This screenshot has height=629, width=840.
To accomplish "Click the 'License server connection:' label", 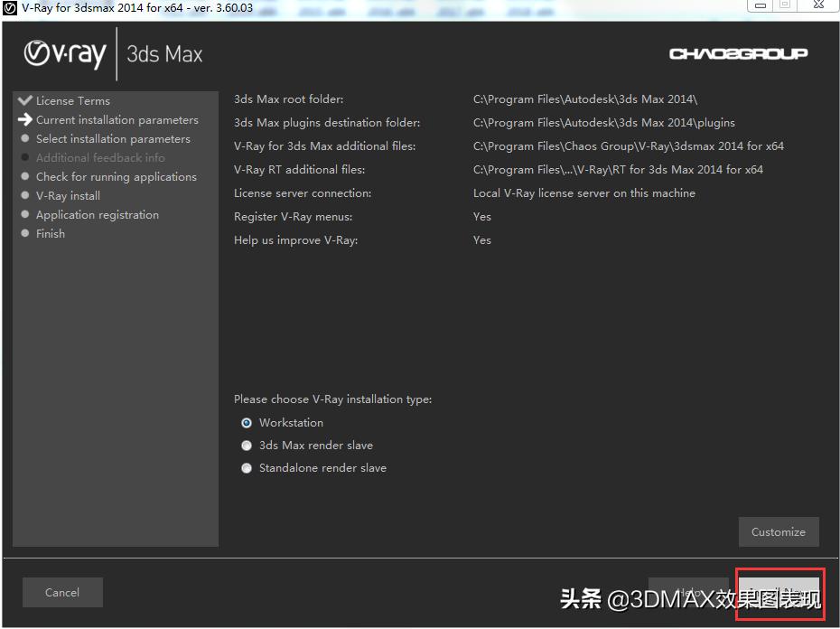I will coord(303,193).
